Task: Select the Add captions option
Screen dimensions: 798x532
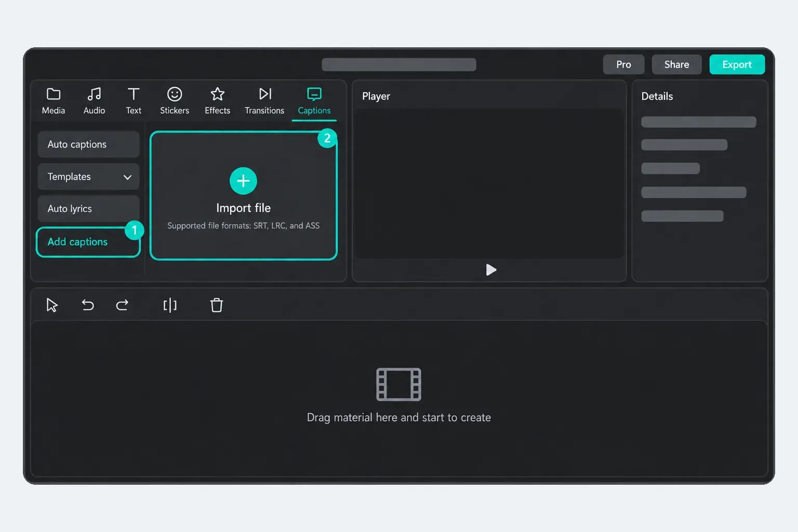Action: [x=88, y=242]
